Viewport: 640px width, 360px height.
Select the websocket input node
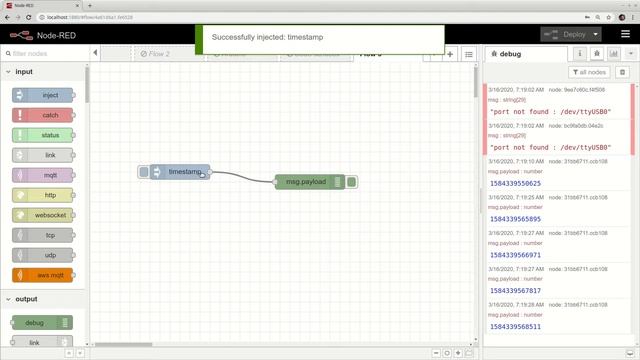point(43,215)
